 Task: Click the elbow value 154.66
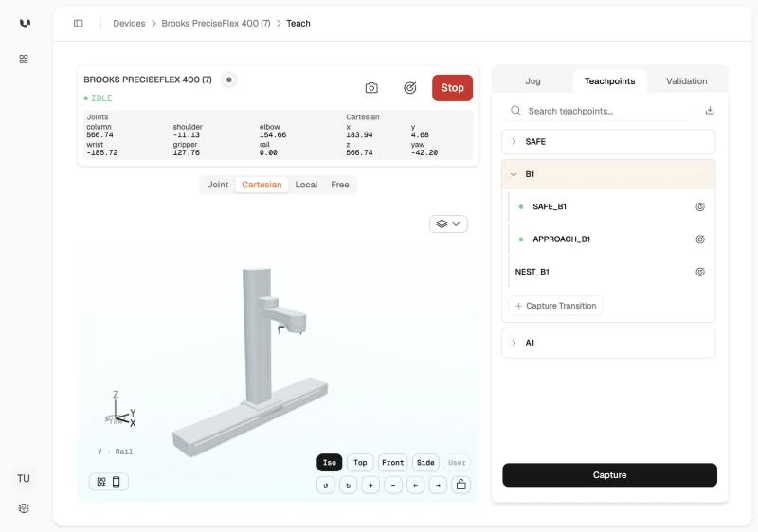pos(273,135)
